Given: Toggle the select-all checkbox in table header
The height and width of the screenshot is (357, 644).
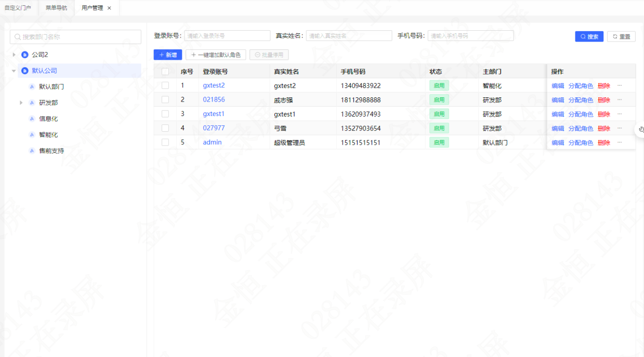Looking at the screenshot, I should [165, 72].
